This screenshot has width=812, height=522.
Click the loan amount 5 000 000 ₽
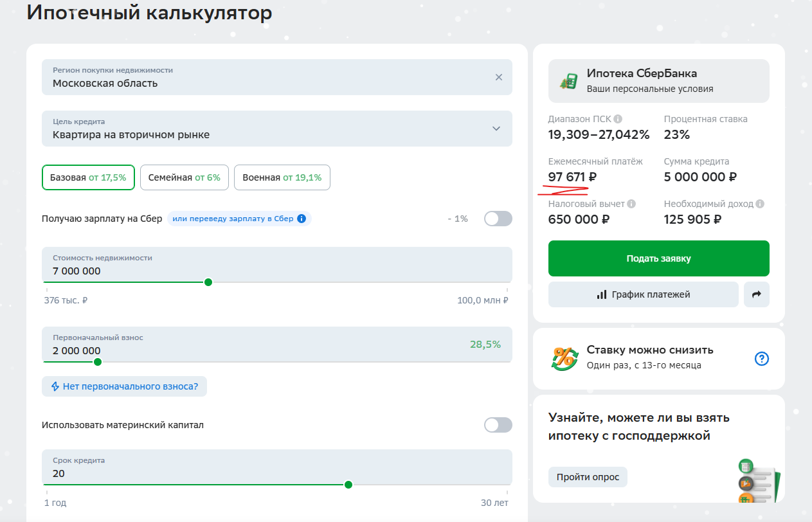700,177
